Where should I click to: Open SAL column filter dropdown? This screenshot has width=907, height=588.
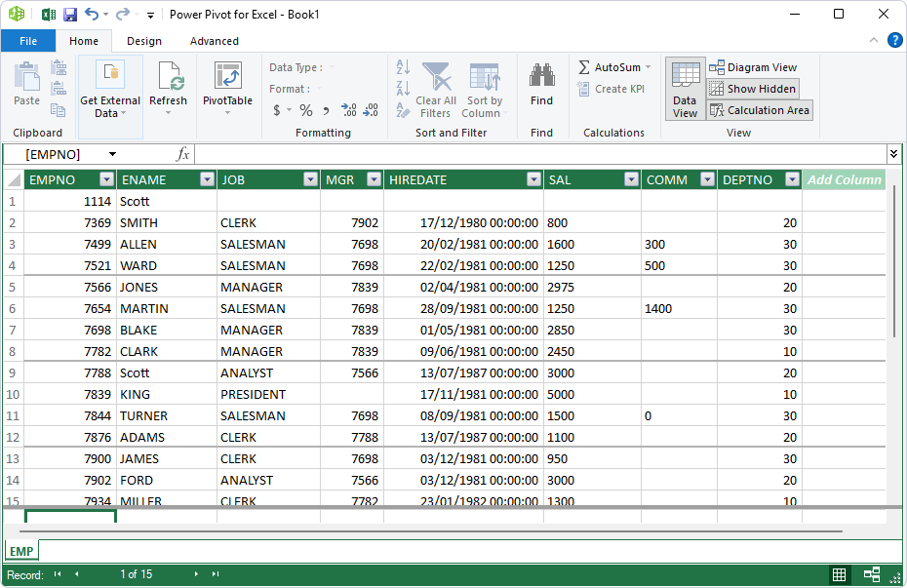[632, 179]
